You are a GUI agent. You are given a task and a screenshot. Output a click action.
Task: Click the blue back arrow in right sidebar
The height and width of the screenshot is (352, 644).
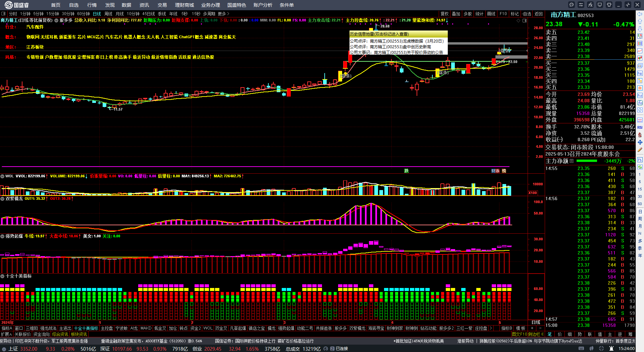coord(640,14)
